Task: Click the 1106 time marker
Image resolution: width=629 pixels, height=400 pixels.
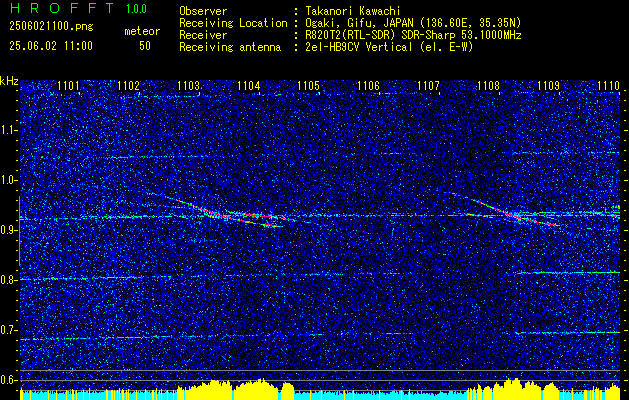Action: [x=369, y=85]
